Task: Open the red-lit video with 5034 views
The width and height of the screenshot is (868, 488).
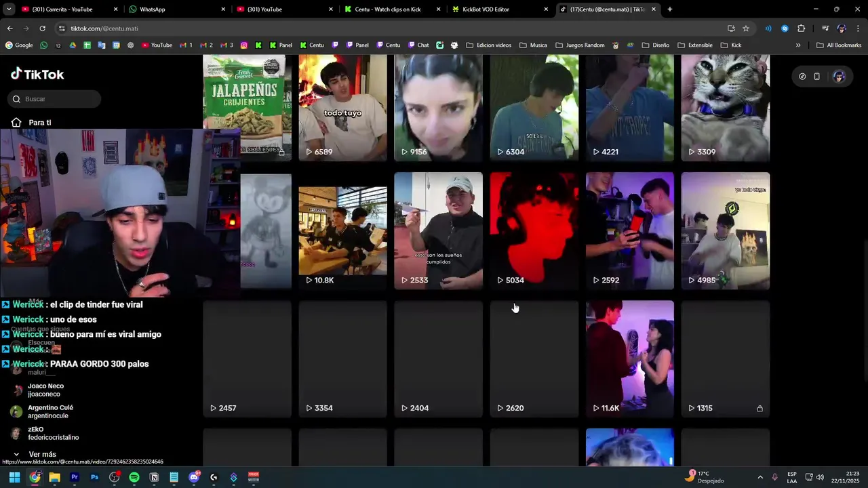Action: (534, 230)
